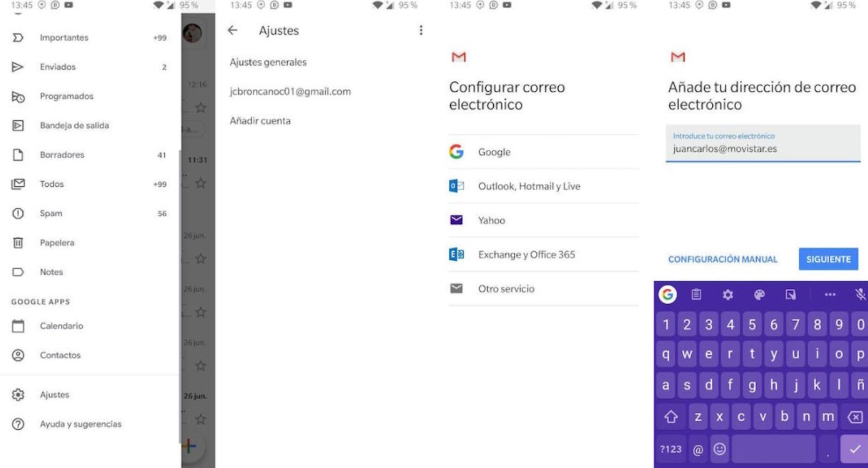Image resolution: width=868 pixels, height=468 pixels.
Task: Choose Otro servicio option
Action: point(543,289)
